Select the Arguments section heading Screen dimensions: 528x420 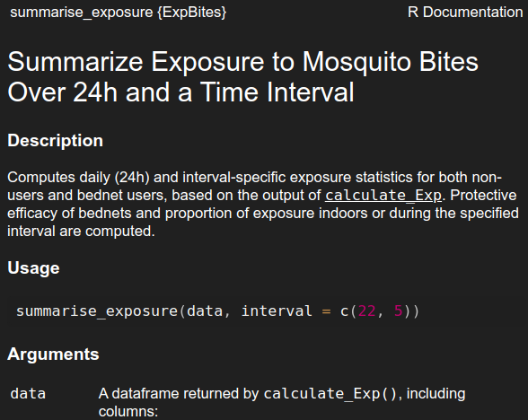[53, 354]
